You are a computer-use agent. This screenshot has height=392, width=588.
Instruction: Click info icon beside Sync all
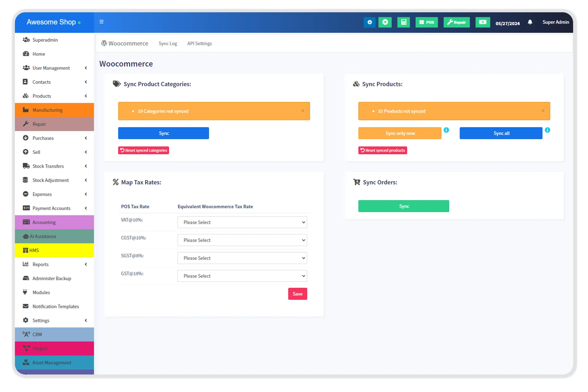tap(547, 130)
